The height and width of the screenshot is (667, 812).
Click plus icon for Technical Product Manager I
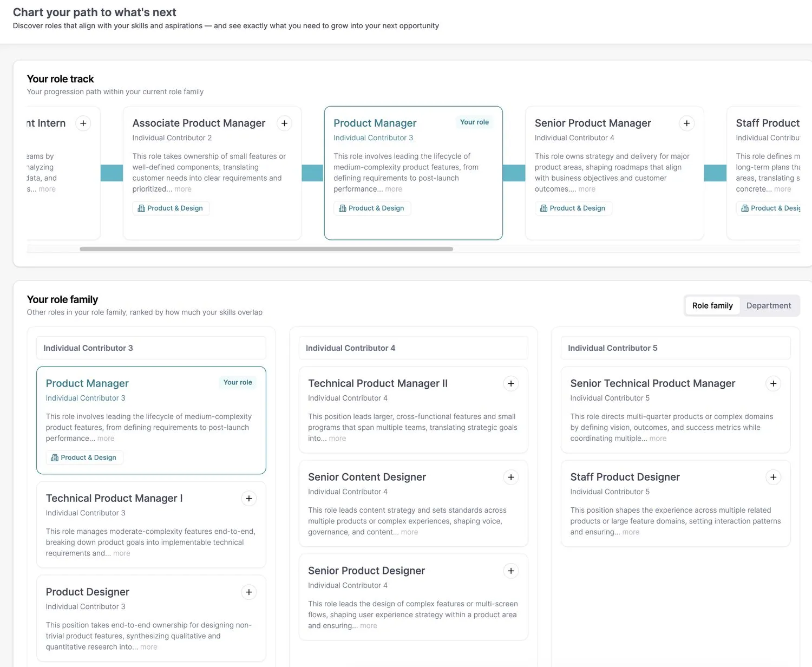coord(248,499)
